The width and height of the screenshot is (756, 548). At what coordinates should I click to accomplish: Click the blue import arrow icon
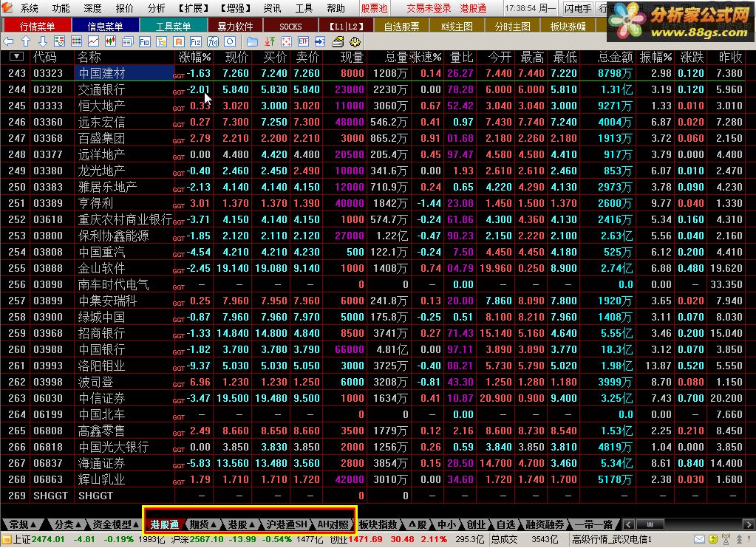320,41
